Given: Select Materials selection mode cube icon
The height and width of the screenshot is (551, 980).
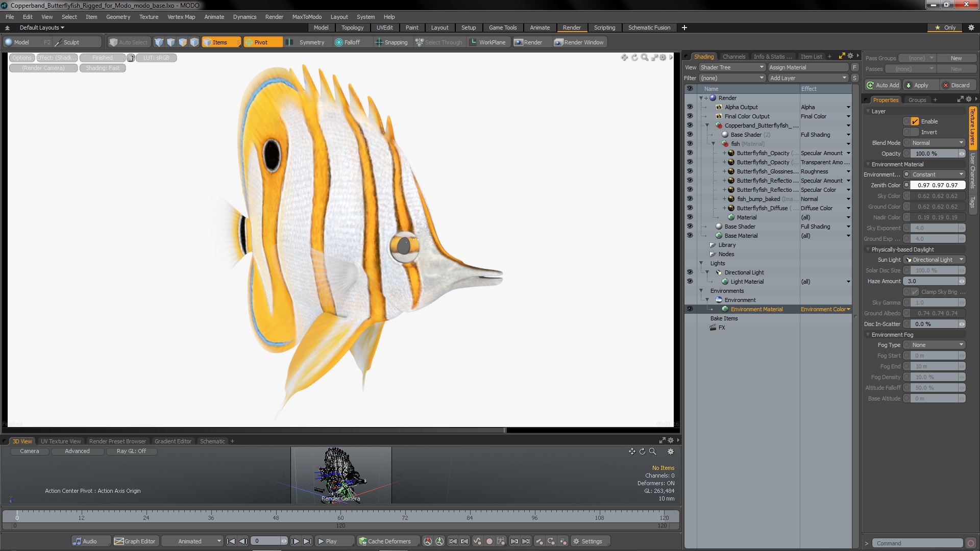Looking at the screenshot, I should [194, 42].
